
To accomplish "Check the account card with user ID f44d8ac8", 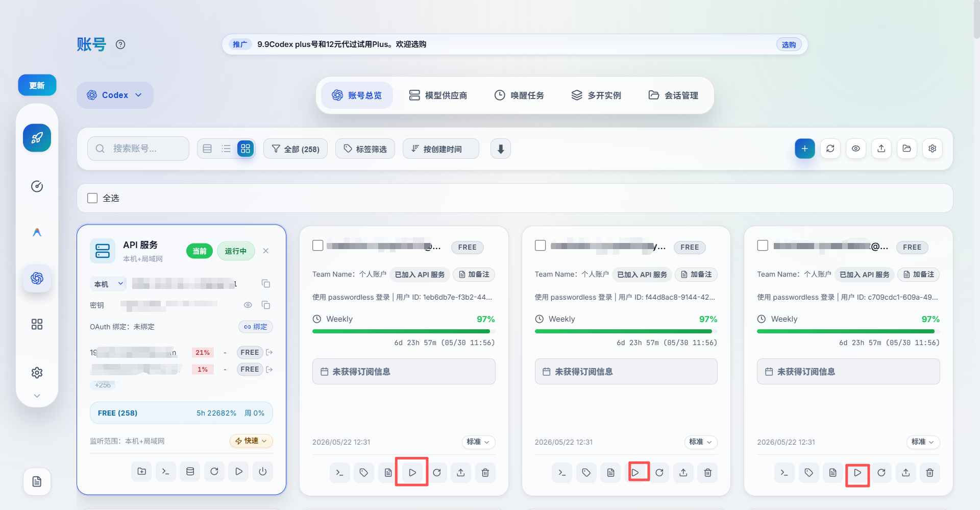I will point(541,246).
